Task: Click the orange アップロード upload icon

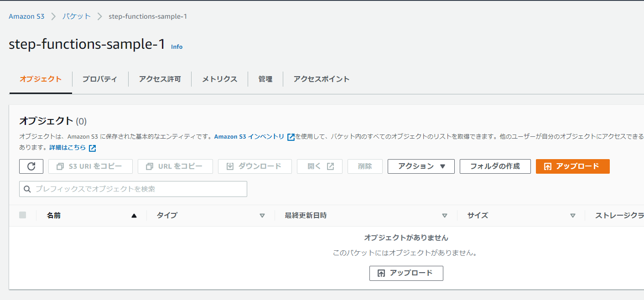Action: click(x=549, y=166)
